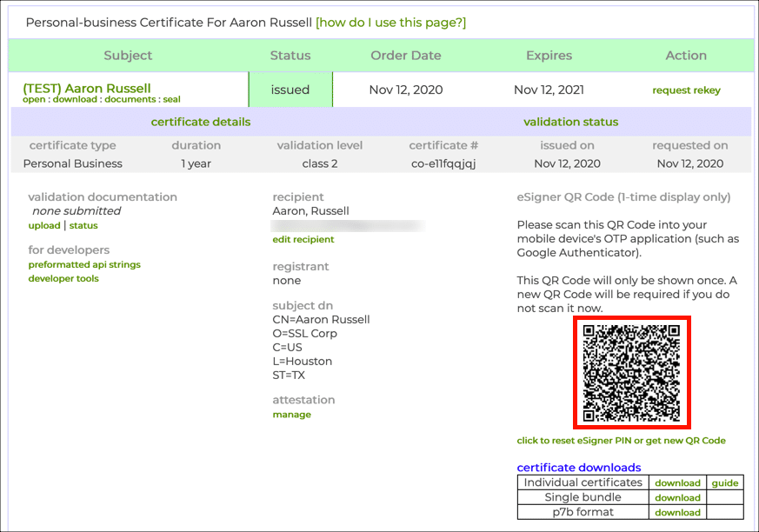Image resolution: width=759 pixels, height=532 pixels.
Task: Click the 'request rekey' action link
Action: point(686,90)
